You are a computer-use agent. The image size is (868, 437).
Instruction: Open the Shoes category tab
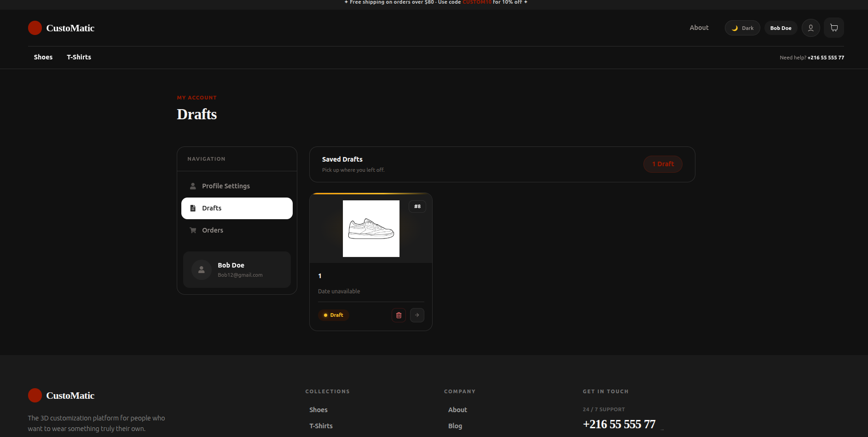coord(43,57)
